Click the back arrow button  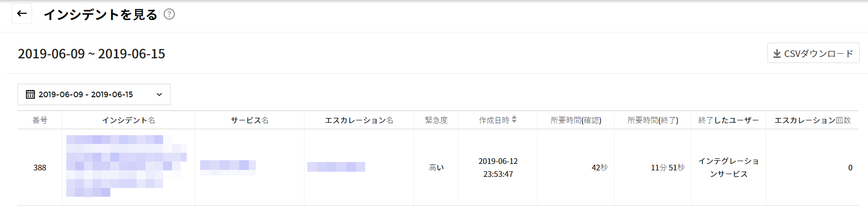pyautogui.click(x=22, y=14)
